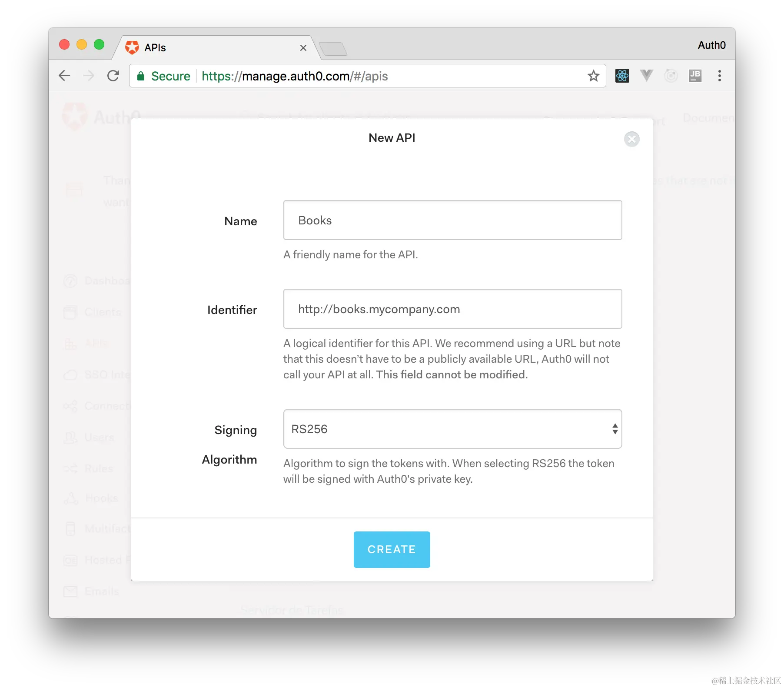
Task: Click the Emails envelope icon in the sidebar
Action: coord(71,591)
